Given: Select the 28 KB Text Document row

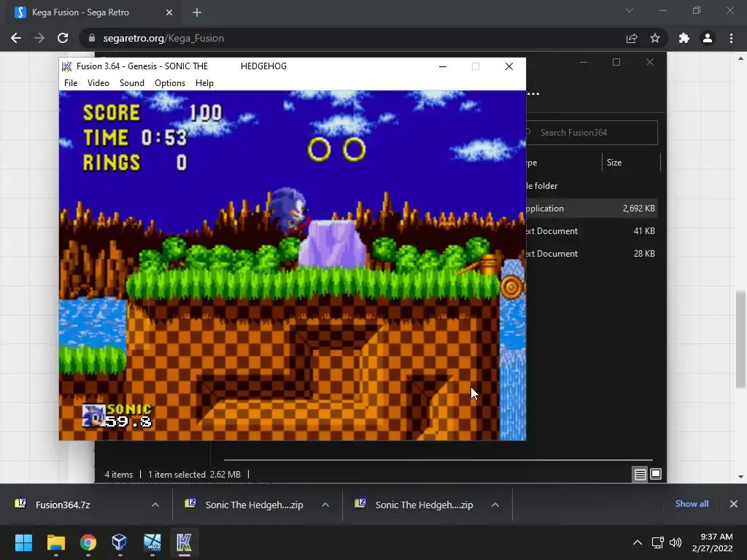Looking at the screenshot, I should (x=592, y=253).
